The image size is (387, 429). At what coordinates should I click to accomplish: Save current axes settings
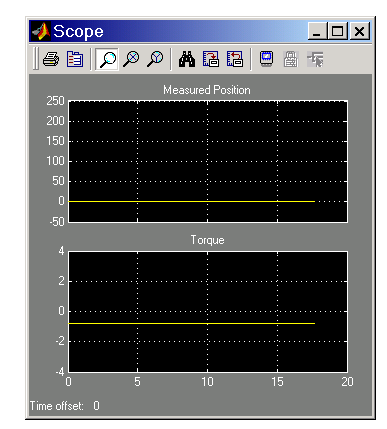211,59
